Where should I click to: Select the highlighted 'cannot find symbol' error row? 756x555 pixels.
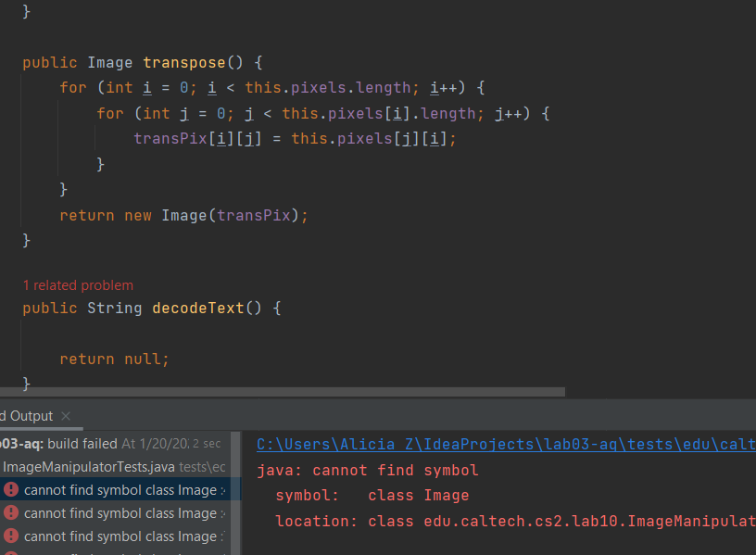pos(120,489)
